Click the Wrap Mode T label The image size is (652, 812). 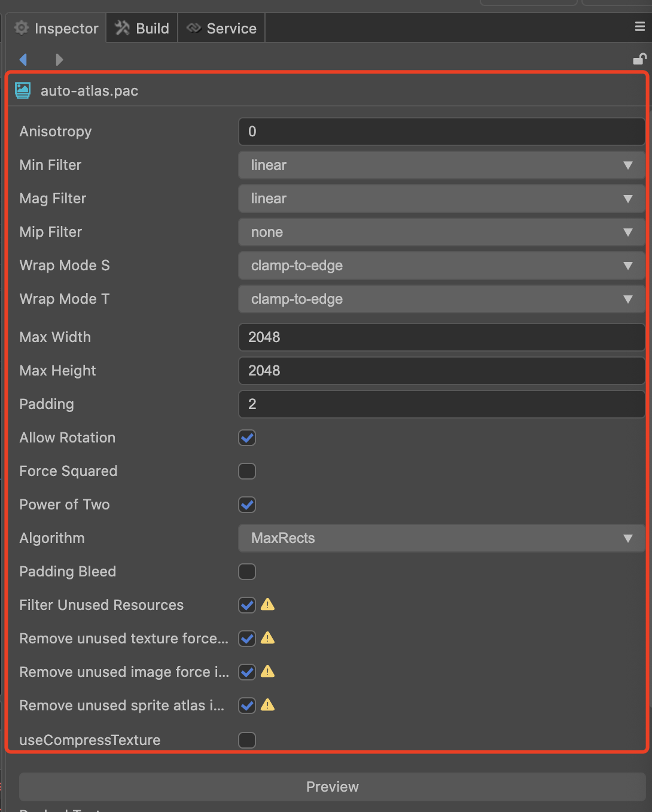pos(65,299)
